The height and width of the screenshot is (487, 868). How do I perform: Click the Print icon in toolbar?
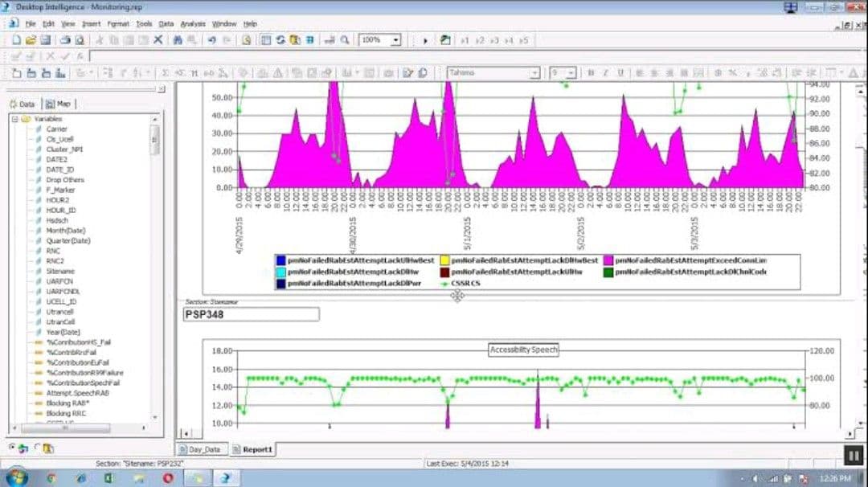[66, 39]
